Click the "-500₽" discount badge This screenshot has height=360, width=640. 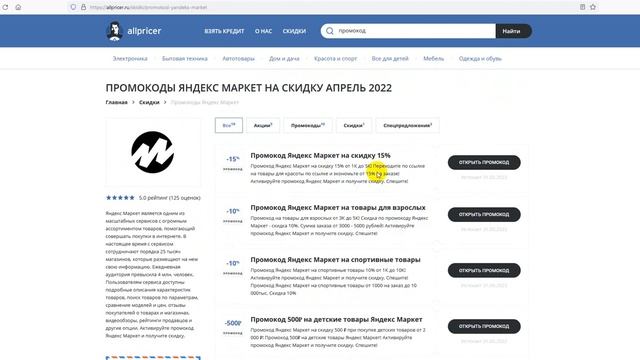(x=233, y=323)
